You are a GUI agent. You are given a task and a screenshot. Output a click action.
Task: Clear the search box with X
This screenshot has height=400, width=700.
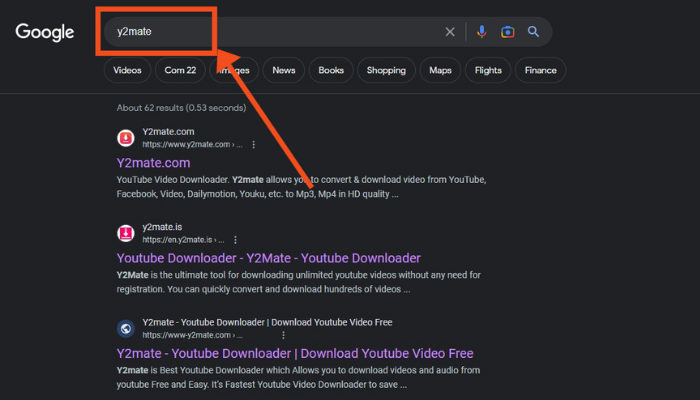[x=450, y=32]
